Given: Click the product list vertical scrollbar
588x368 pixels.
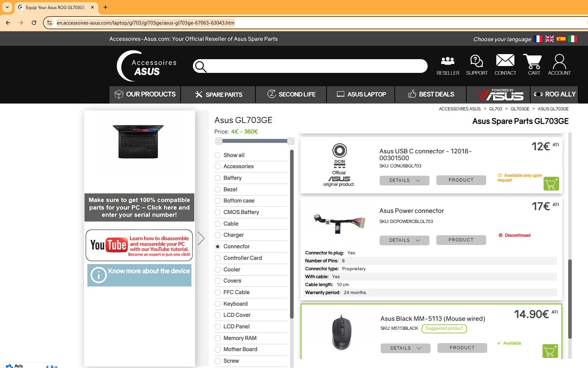Looking at the screenshot, I should [570, 299].
